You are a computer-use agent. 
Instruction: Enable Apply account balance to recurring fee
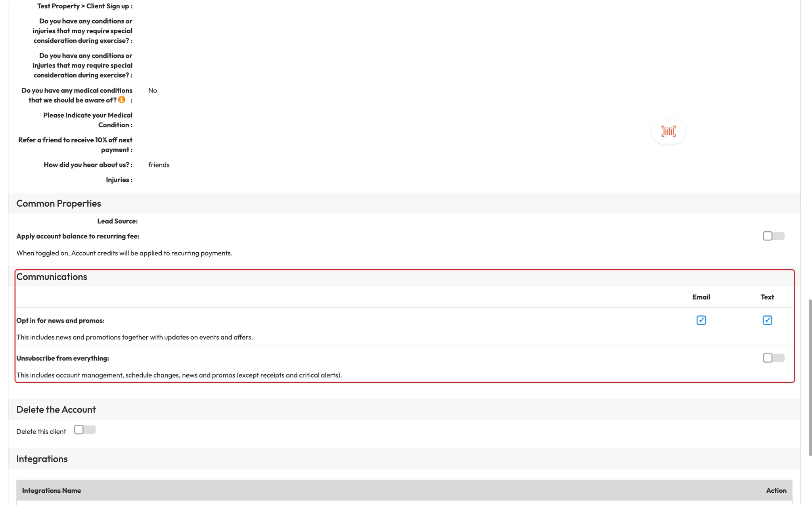(x=773, y=236)
